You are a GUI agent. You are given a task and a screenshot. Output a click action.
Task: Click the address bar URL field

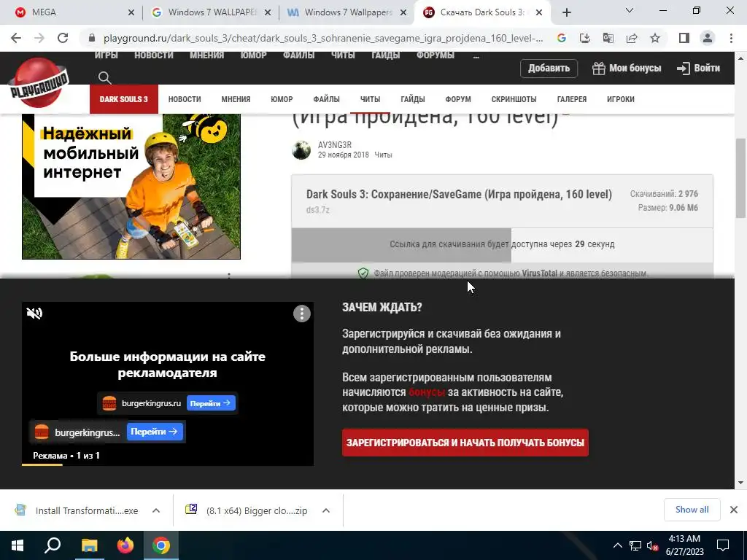pos(323,38)
